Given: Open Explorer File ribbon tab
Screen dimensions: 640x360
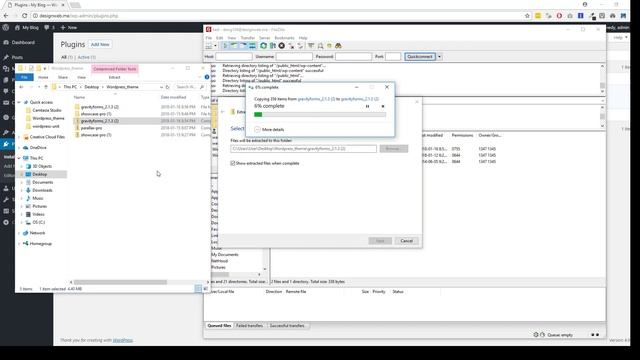Looking at the screenshot, I should coord(24,77).
